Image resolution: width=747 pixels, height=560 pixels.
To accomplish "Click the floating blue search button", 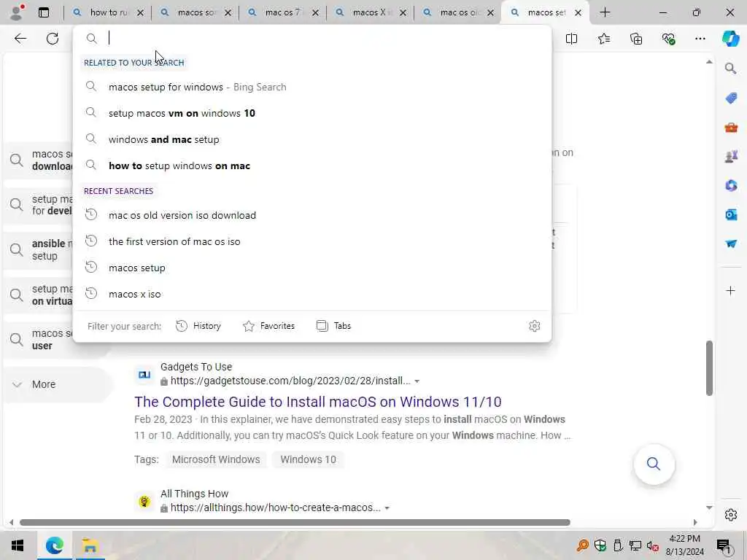I will 654,464.
